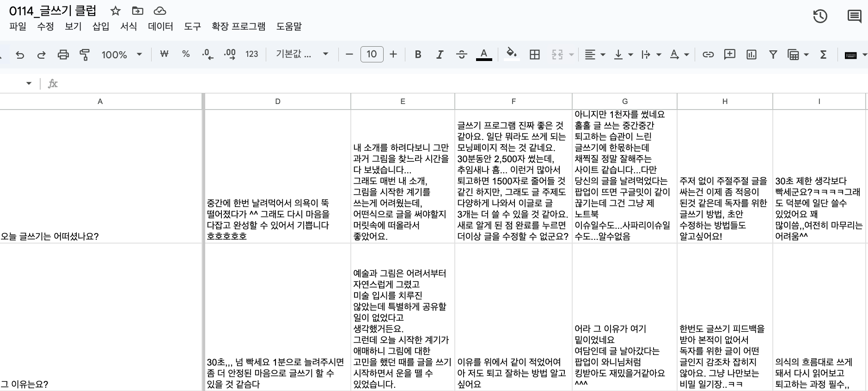Open text wrapping dropdown
The width and height of the screenshot is (868, 391).
[651, 55]
